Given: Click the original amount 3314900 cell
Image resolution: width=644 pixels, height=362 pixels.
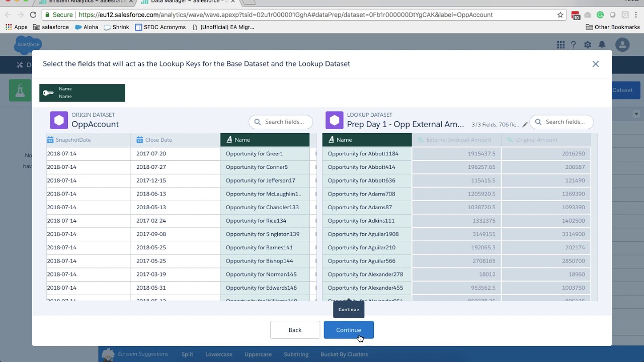Looking at the screenshot, I should pos(546,234).
